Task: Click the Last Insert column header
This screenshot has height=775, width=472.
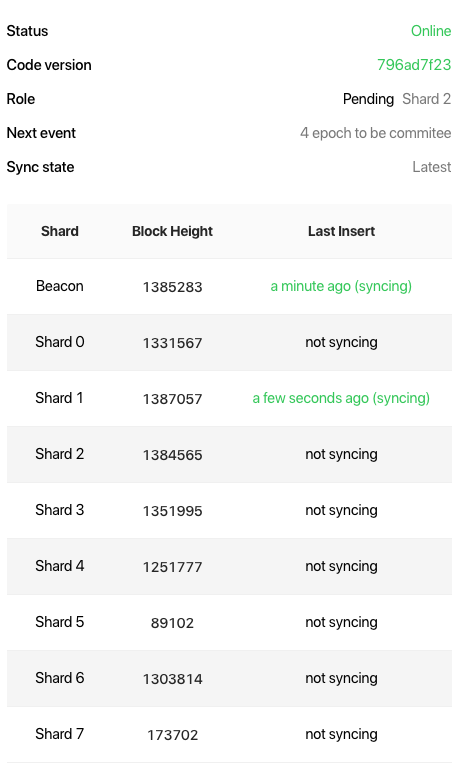Action: (342, 231)
